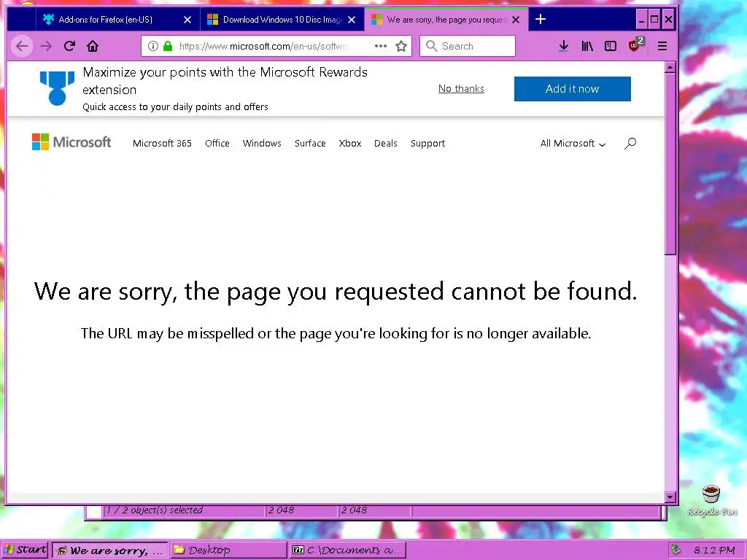
Task: Select the We are sorry page tab
Action: click(446, 20)
